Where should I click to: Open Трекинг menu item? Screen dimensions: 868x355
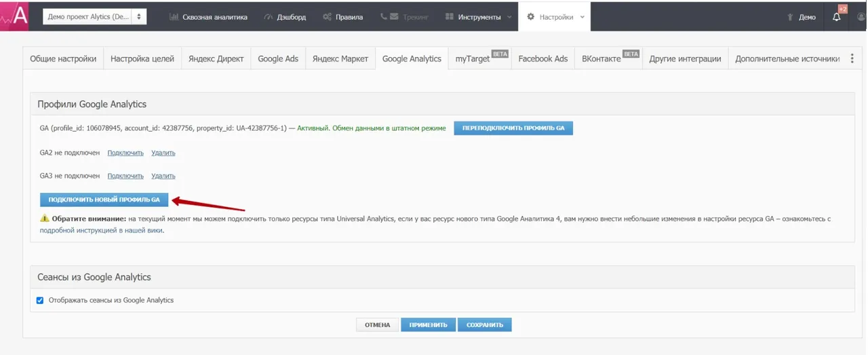pos(404,17)
